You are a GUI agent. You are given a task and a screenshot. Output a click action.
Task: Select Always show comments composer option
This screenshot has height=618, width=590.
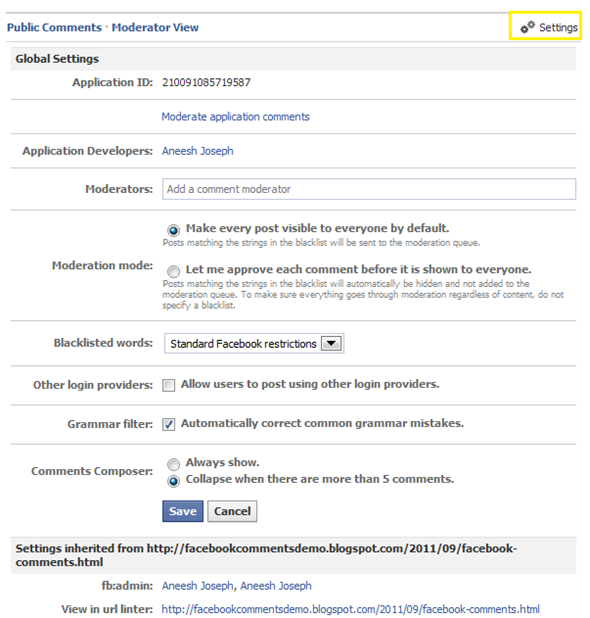coord(173,464)
